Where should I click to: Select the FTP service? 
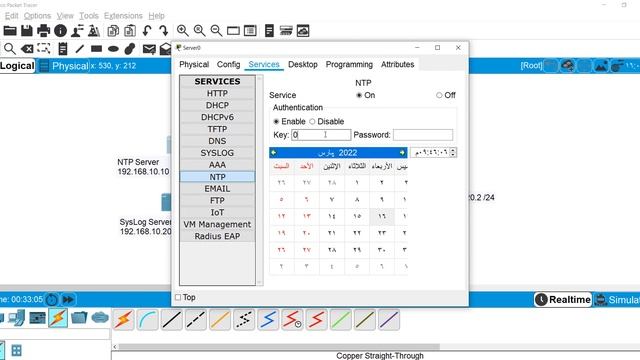(x=217, y=200)
